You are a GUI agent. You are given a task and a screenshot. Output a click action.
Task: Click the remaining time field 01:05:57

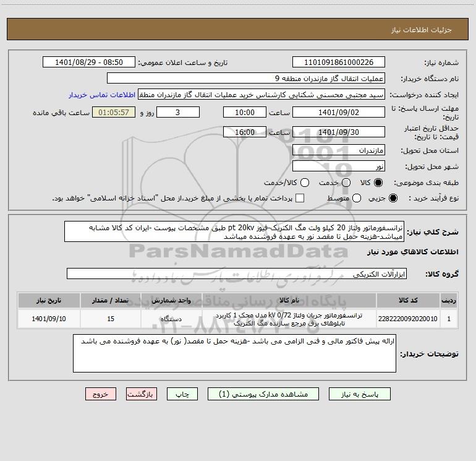(114, 113)
